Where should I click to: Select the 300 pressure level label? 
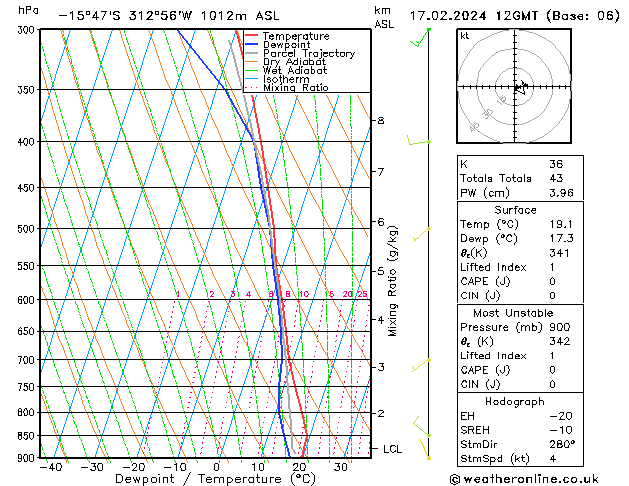28,30
